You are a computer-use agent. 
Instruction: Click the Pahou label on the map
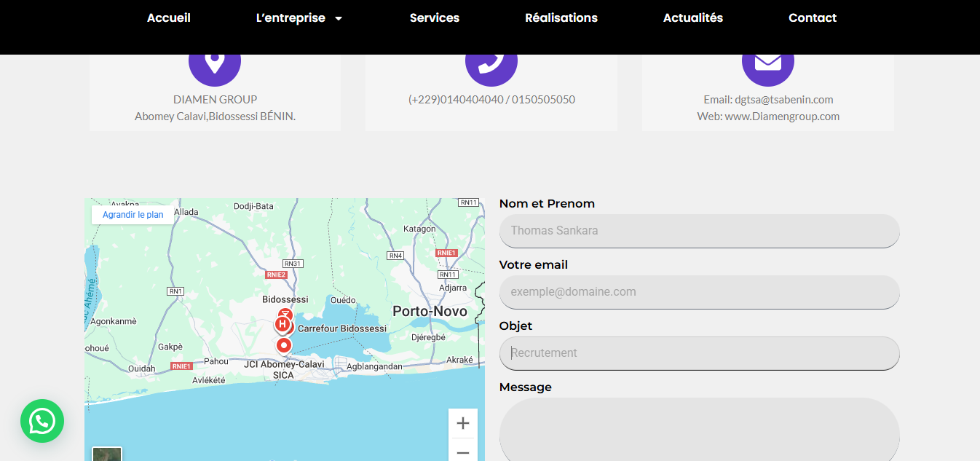pyautogui.click(x=216, y=361)
